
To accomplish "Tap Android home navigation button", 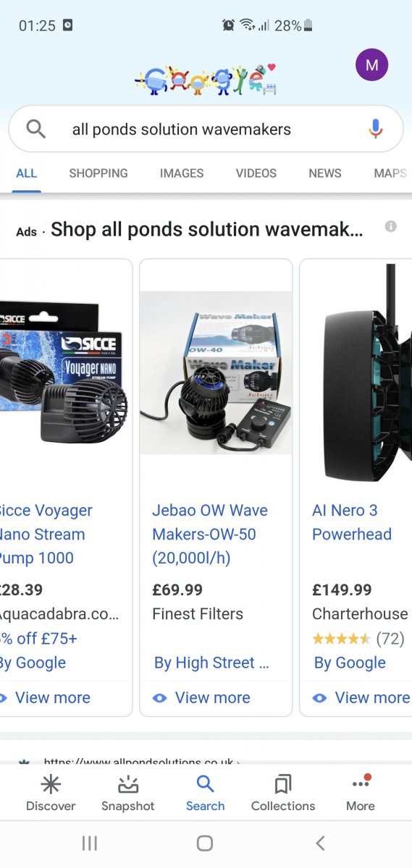I will tap(205, 843).
